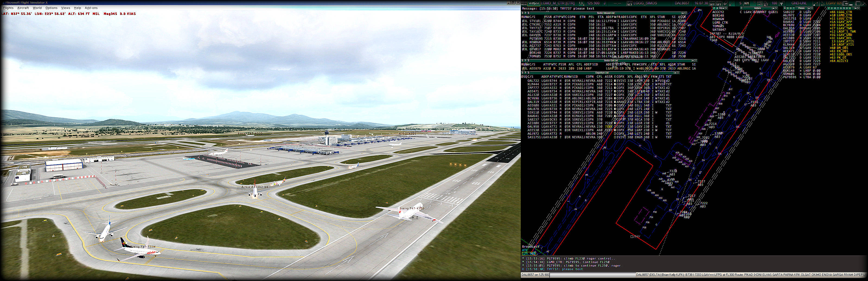Screen dimensions: 868x281
Task: Toggle G ground filter in controller list
Action: 841,8
